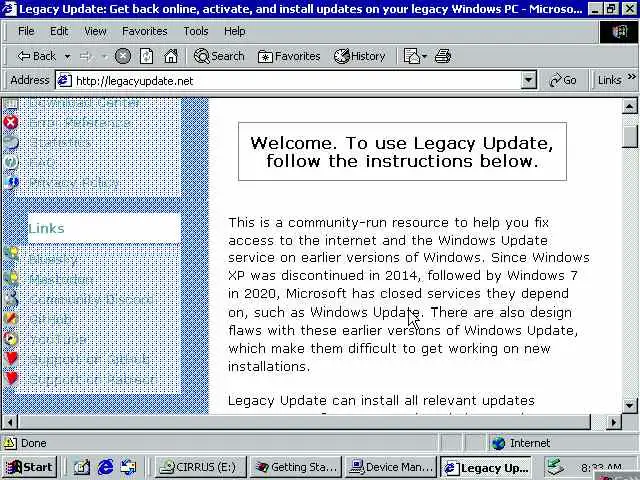The height and width of the screenshot is (480, 640).
Task: Click the Mastodon icon in Links
Action: 11,278
